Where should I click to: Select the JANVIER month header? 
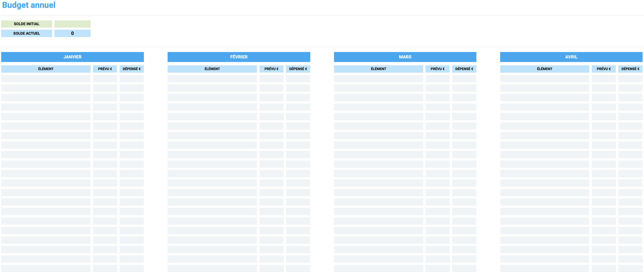(73, 57)
